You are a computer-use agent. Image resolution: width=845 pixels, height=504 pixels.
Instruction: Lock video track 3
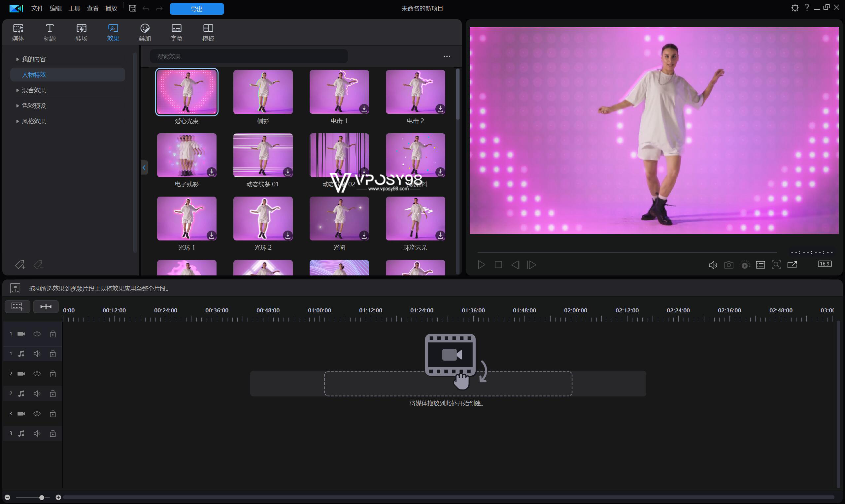[x=53, y=414]
